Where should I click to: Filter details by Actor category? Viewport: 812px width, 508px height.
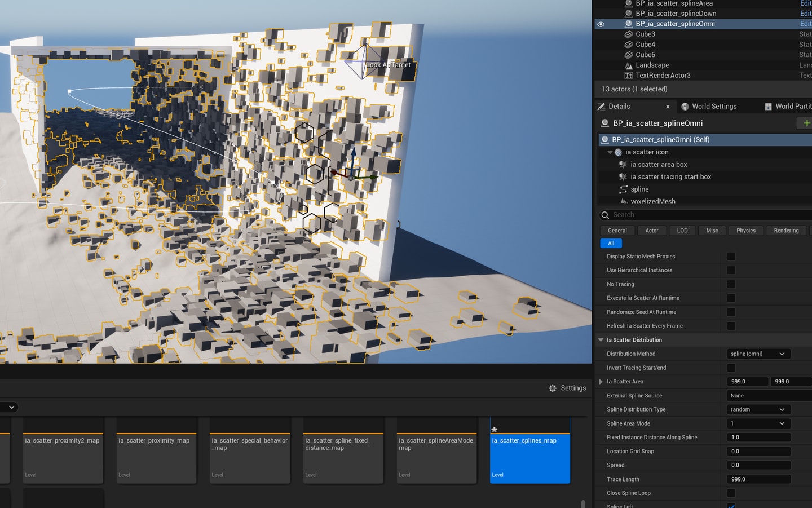652,231
